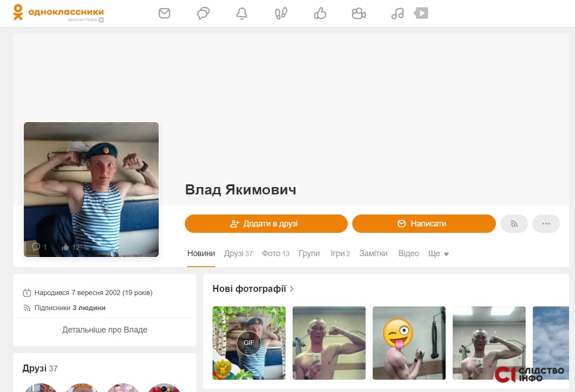
Task: Open the Odnoklassniki home logo
Action: 59,13
